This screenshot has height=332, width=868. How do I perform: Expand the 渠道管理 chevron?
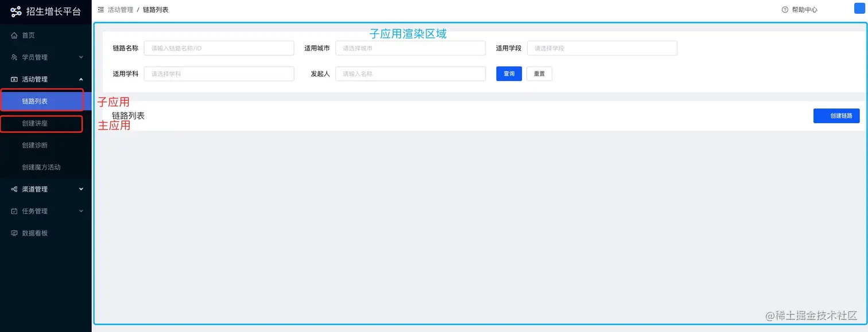tap(81, 189)
